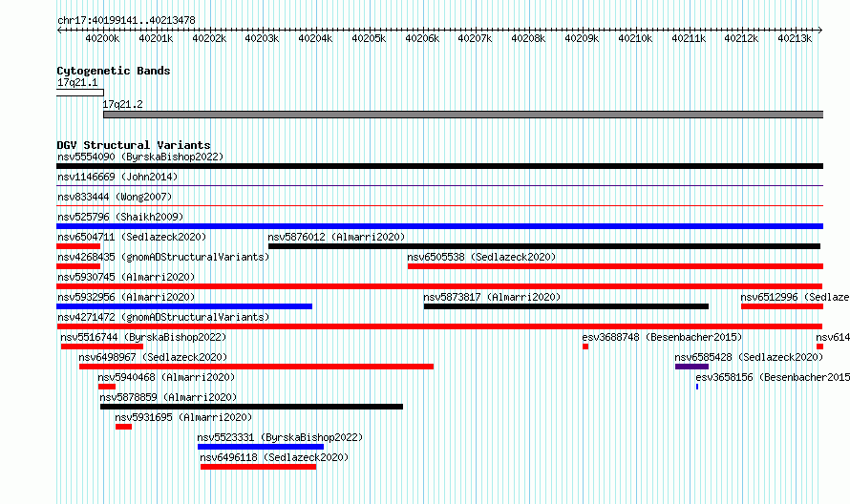Click the nsv5554090 (ByrskaBishop2022) label
This screenshot has width=850, height=504.
pyautogui.click(x=140, y=157)
